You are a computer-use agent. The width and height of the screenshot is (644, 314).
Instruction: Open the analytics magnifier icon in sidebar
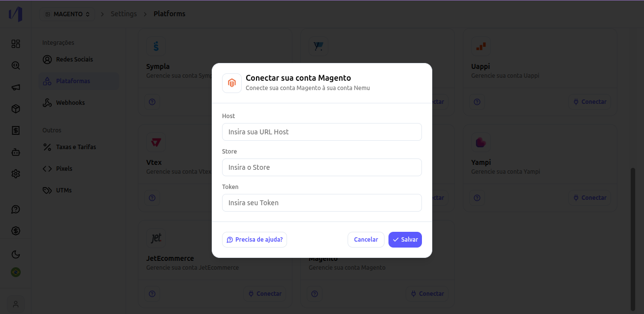click(16, 65)
